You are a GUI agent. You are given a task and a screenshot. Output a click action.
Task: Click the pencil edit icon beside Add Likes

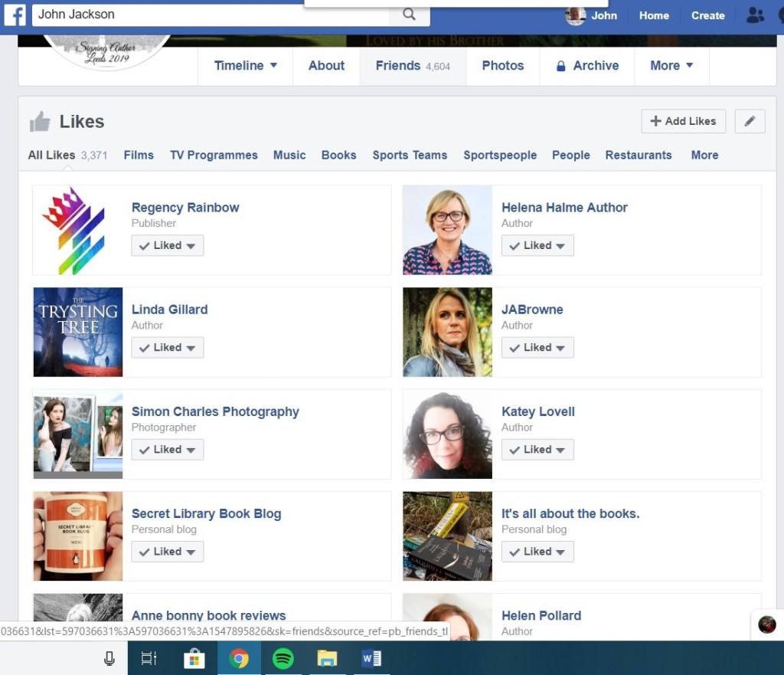pyautogui.click(x=750, y=121)
